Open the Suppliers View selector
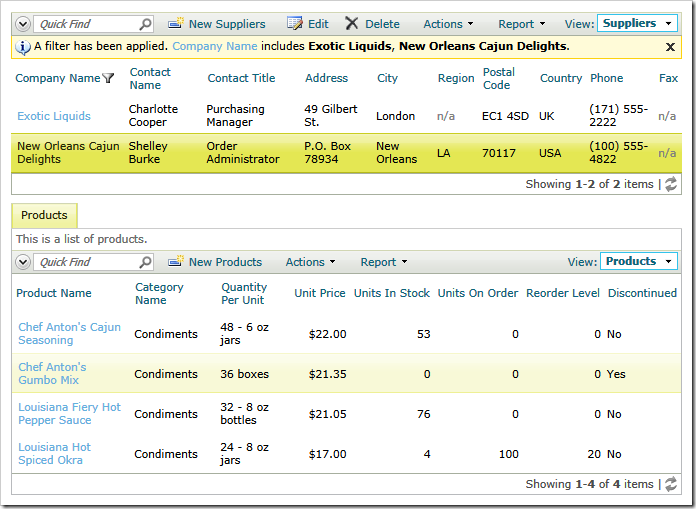The width and height of the screenshot is (696, 509). click(637, 24)
